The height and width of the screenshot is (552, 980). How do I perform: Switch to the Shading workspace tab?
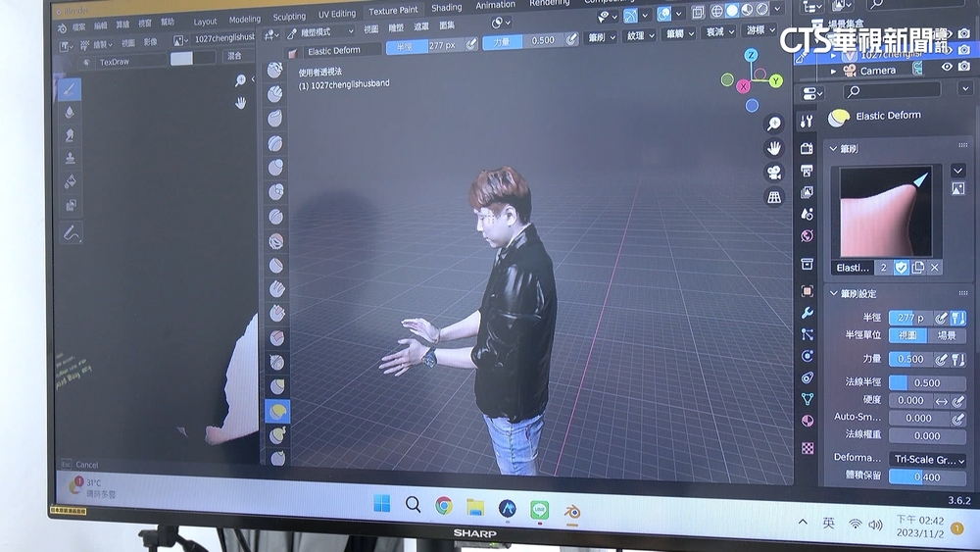point(446,8)
